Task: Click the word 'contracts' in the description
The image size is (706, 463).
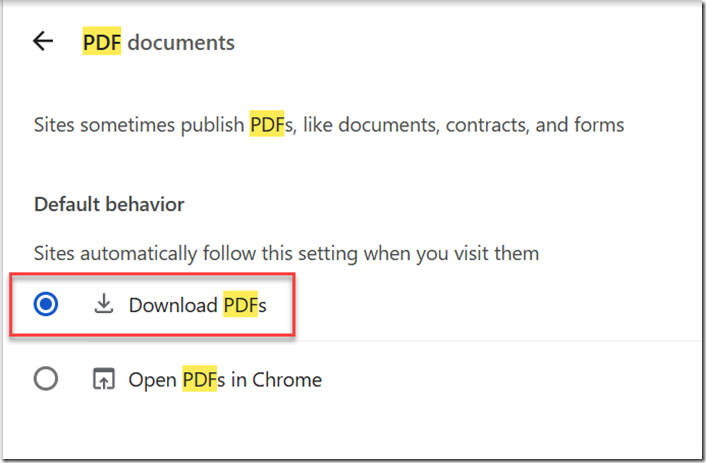Action: 488,125
